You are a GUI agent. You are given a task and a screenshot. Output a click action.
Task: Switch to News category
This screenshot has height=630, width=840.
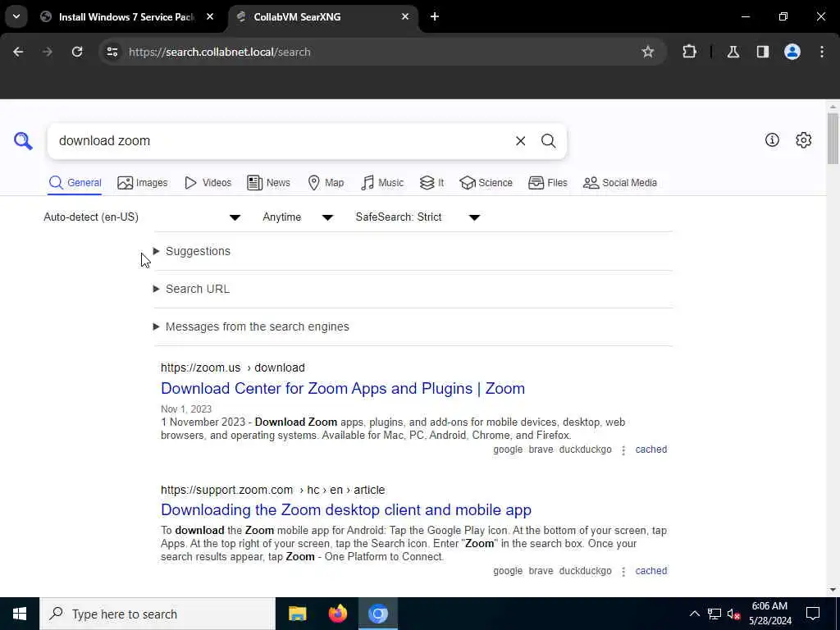pyautogui.click(x=268, y=183)
